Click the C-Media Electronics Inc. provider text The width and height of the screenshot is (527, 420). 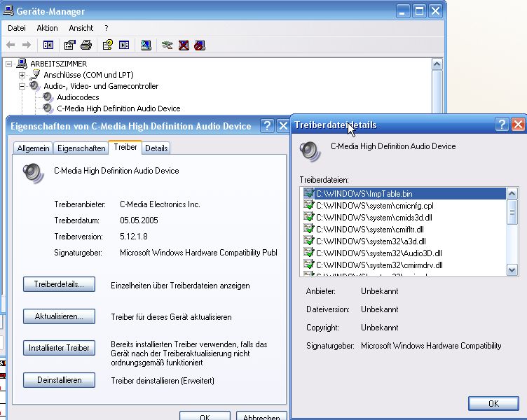[x=160, y=204]
